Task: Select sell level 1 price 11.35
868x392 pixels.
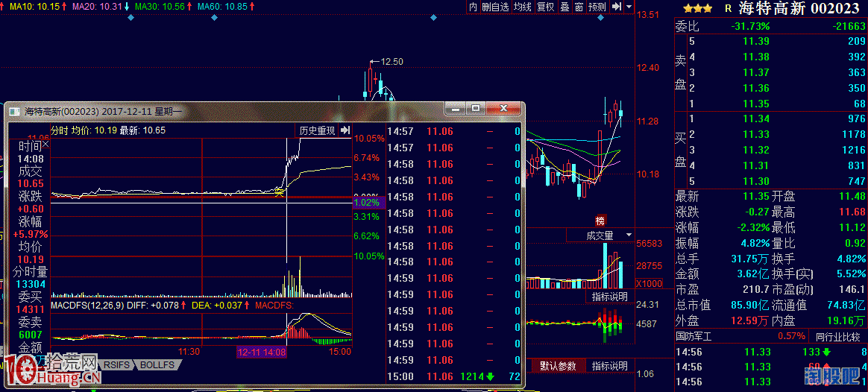Action: coord(755,104)
